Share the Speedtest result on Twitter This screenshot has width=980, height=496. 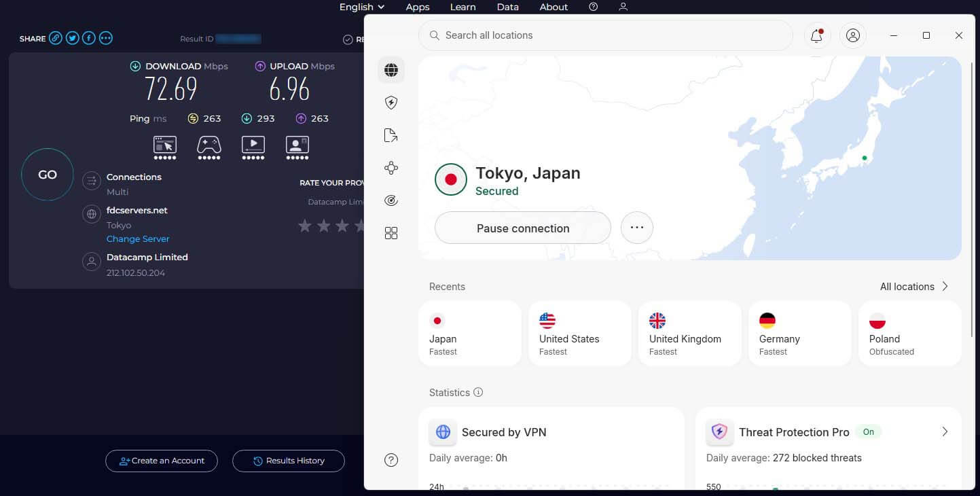point(73,38)
